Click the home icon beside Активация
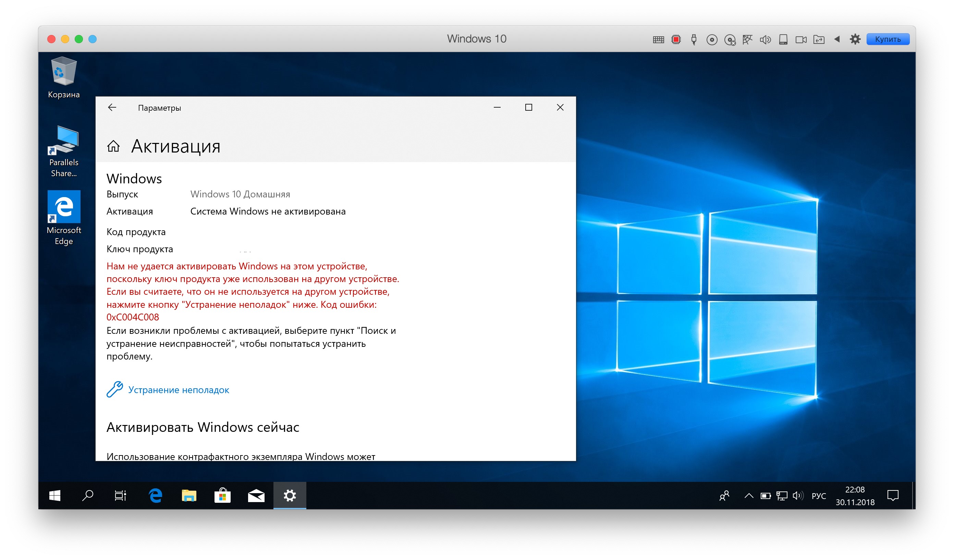Screen dimensions: 954x560 pos(113,146)
